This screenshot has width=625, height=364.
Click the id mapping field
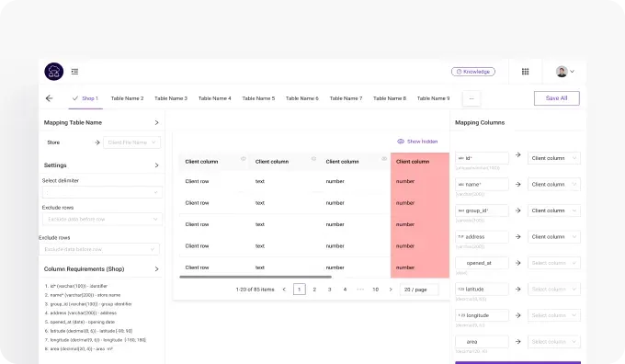pyautogui.click(x=482, y=158)
